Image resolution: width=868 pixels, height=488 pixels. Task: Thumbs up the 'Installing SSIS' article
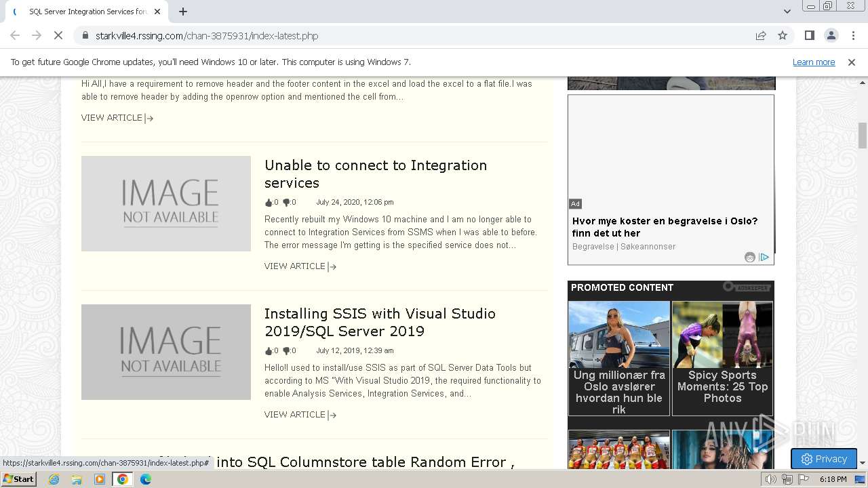pyautogui.click(x=269, y=350)
